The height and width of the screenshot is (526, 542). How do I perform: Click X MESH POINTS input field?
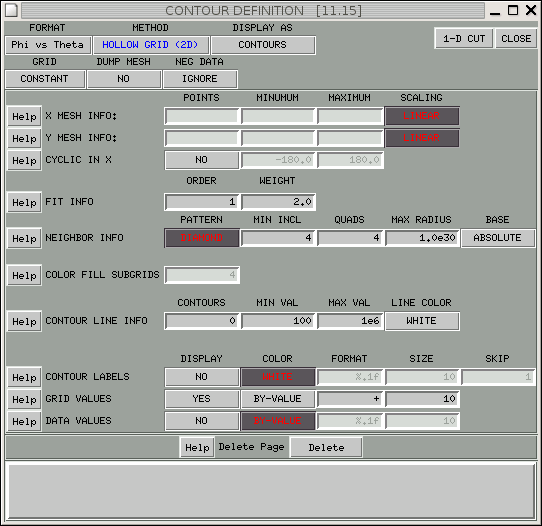[x=202, y=116]
